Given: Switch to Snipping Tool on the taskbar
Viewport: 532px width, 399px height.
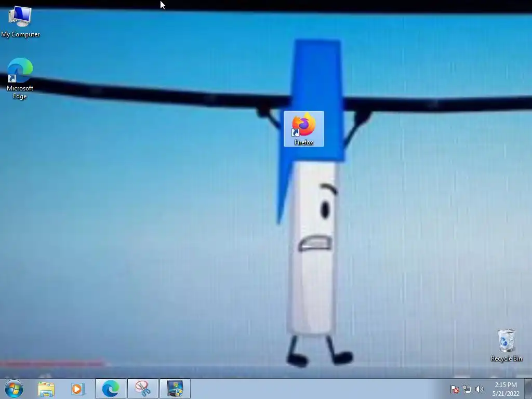Looking at the screenshot, I should coord(143,389).
